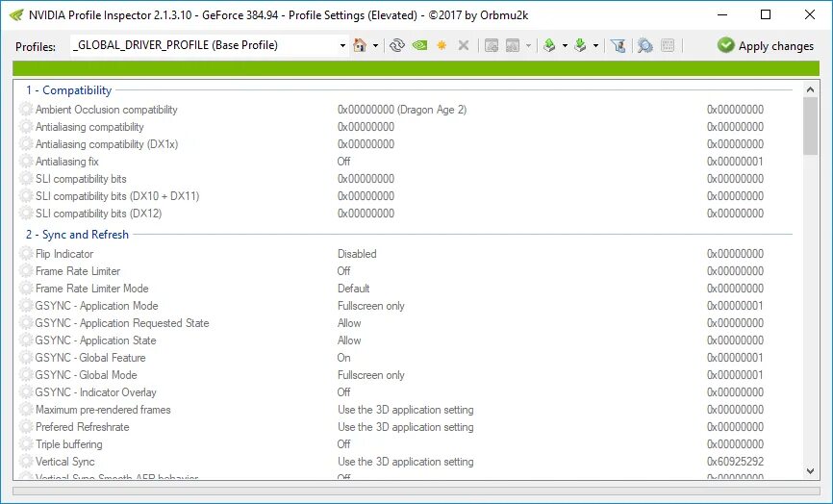
Task: Click gear icon beside Prefered Refreshrate
Action: tap(26, 427)
